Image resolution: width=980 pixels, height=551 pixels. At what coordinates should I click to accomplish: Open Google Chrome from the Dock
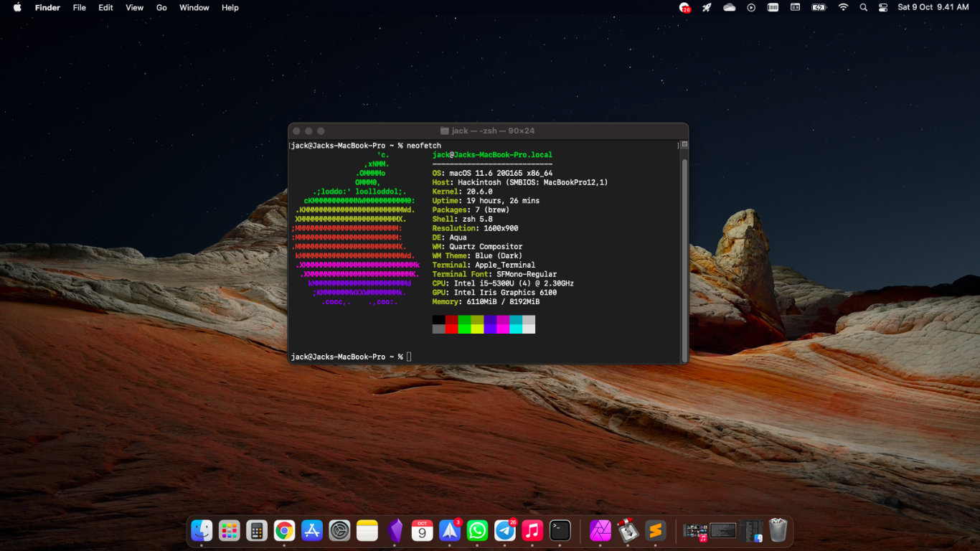coord(285,530)
